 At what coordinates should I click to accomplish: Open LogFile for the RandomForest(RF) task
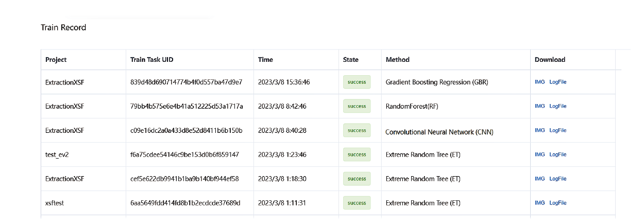[558, 106]
